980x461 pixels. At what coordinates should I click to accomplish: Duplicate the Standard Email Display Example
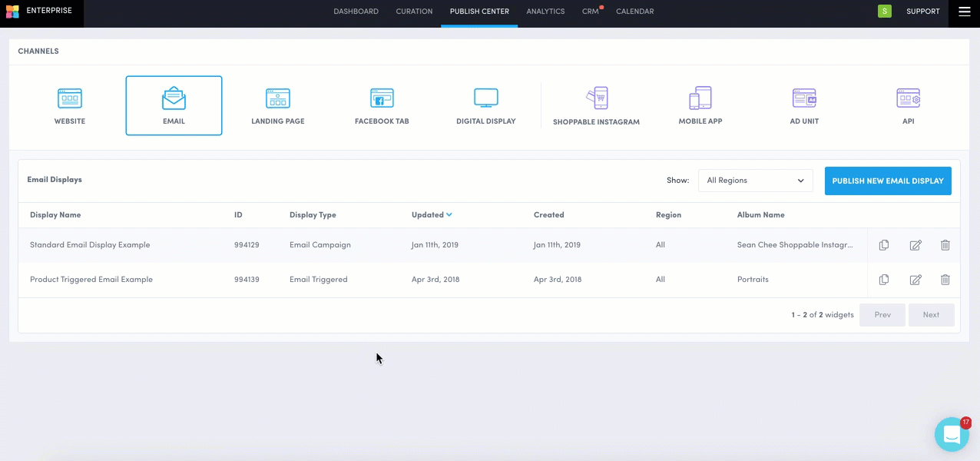tap(884, 245)
